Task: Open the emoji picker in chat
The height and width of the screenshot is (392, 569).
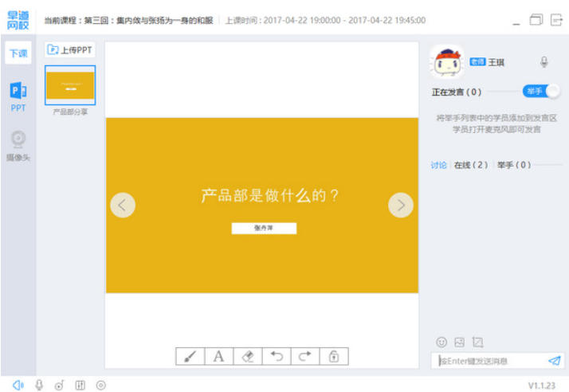Action: pos(441,342)
